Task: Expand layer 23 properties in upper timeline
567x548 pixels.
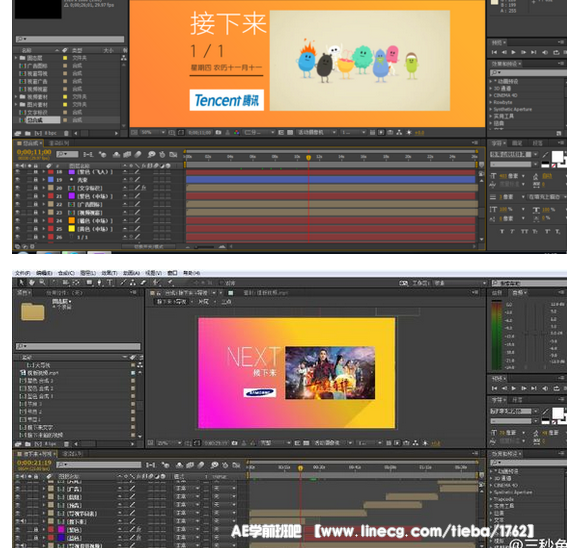Action: (43, 213)
